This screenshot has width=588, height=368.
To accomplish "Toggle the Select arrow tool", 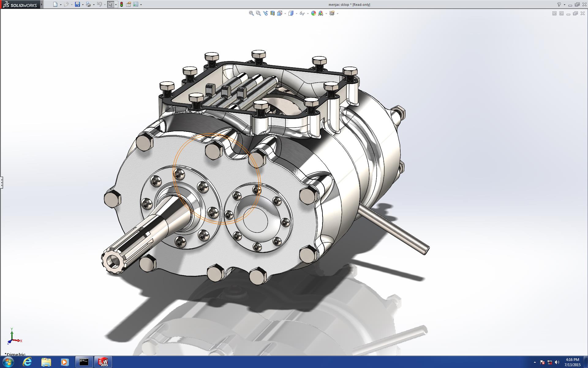I will point(110,4).
